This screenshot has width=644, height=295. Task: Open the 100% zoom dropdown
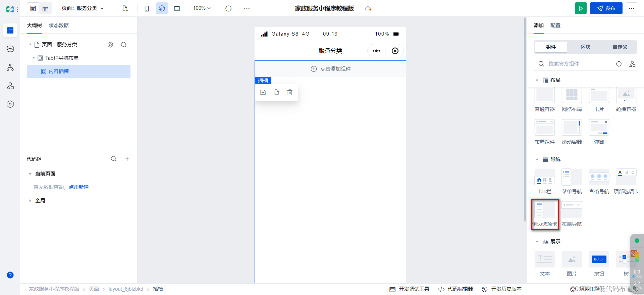click(202, 8)
